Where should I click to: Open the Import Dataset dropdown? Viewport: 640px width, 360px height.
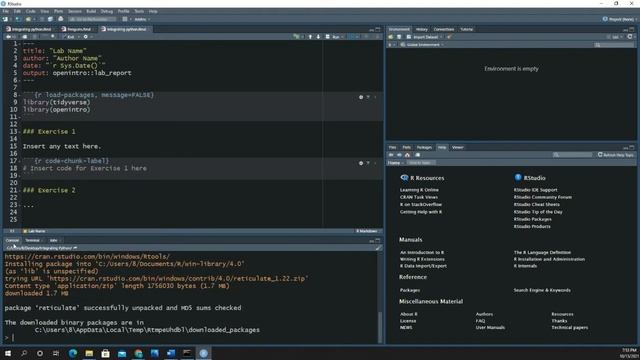(x=424, y=37)
